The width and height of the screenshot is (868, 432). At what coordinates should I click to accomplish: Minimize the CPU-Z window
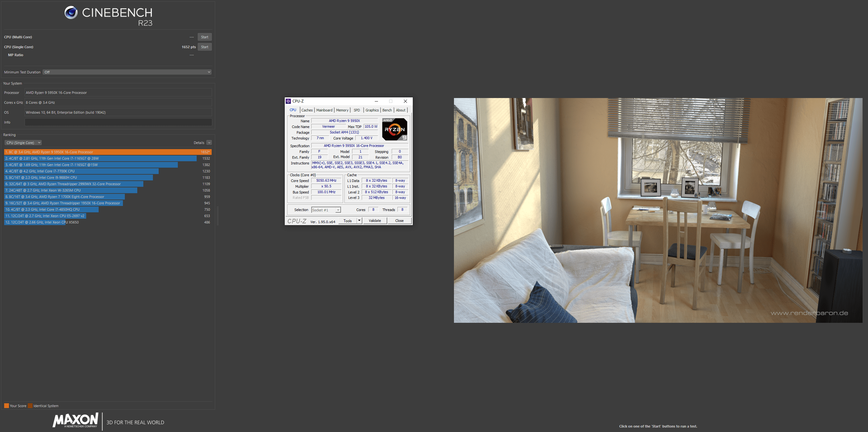(376, 101)
